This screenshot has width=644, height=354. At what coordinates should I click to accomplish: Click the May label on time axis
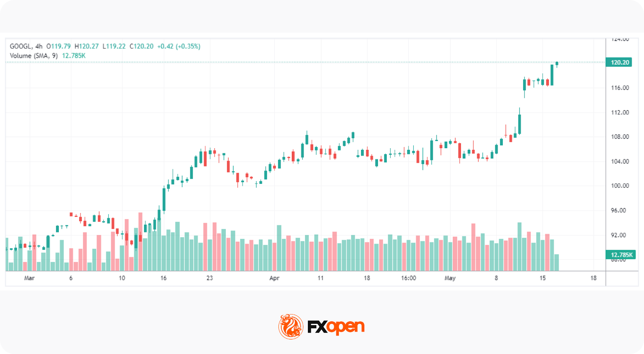point(450,278)
